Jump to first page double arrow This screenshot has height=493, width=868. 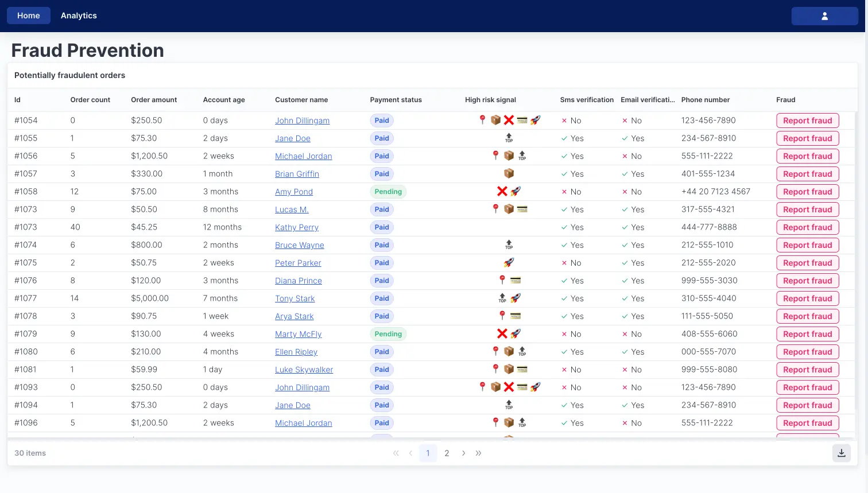pos(396,453)
